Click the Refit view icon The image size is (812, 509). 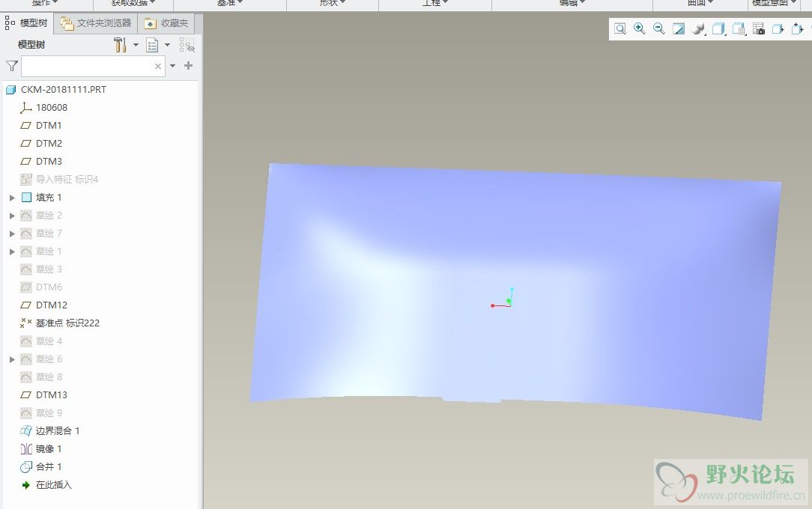(620, 28)
